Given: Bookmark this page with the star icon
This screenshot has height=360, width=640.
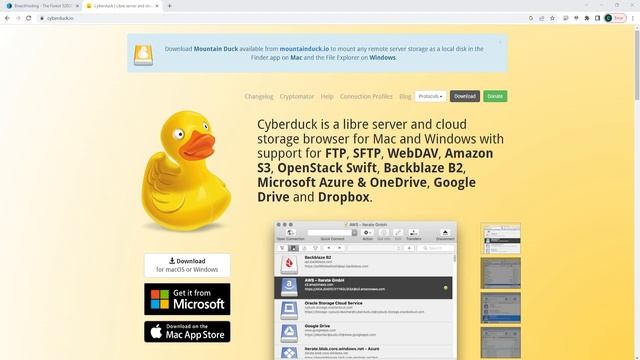Looking at the screenshot, I should click(552, 18).
